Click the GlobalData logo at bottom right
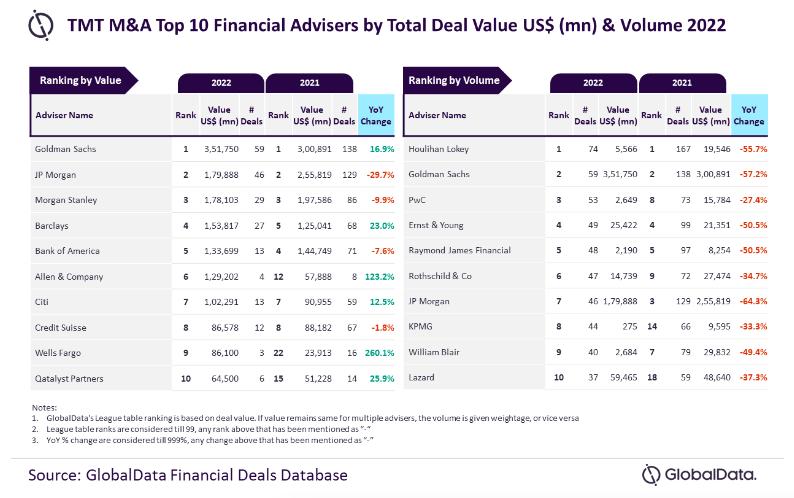Image resolution: width=794 pixels, height=498 pixels. [699, 472]
